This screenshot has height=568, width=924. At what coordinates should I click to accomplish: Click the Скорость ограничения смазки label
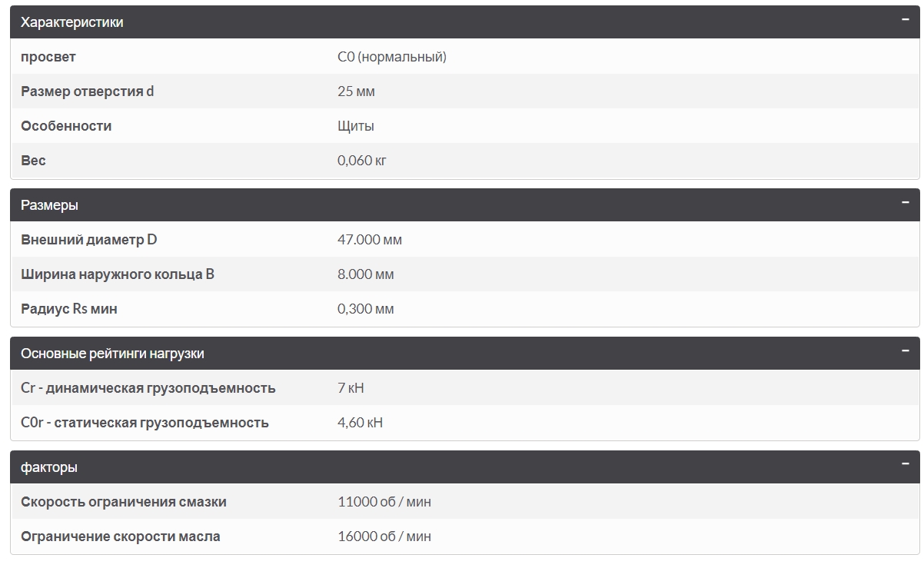pyautogui.click(x=124, y=502)
